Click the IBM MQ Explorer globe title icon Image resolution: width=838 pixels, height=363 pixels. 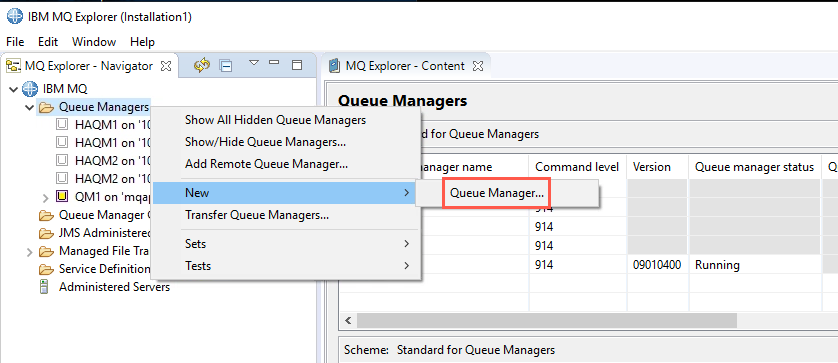(x=14, y=17)
